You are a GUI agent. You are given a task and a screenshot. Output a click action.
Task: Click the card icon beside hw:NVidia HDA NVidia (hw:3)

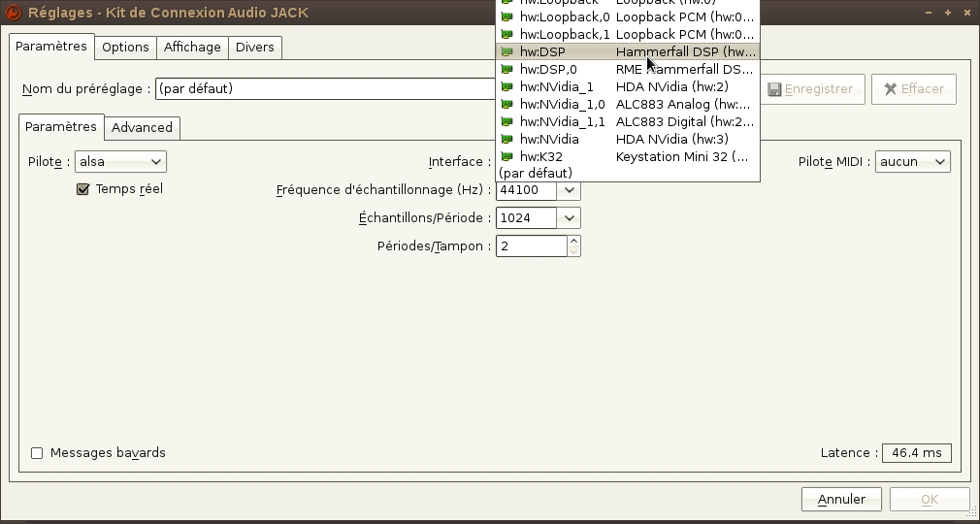point(506,140)
